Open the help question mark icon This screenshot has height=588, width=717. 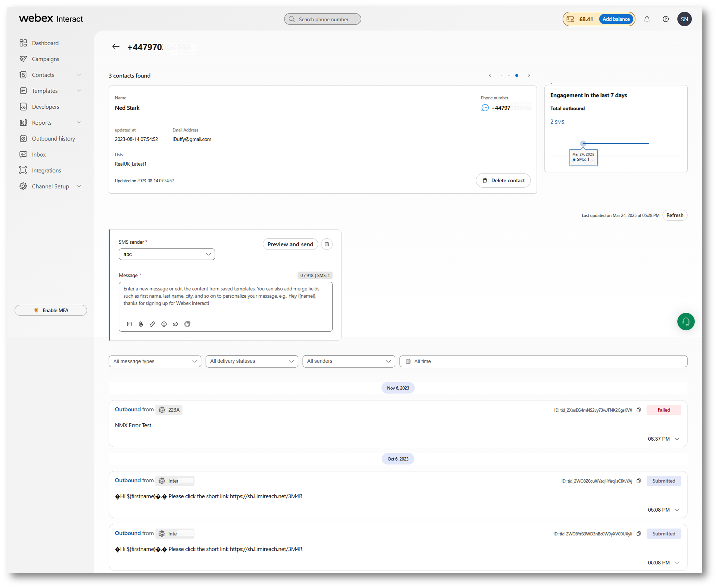pos(666,19)
